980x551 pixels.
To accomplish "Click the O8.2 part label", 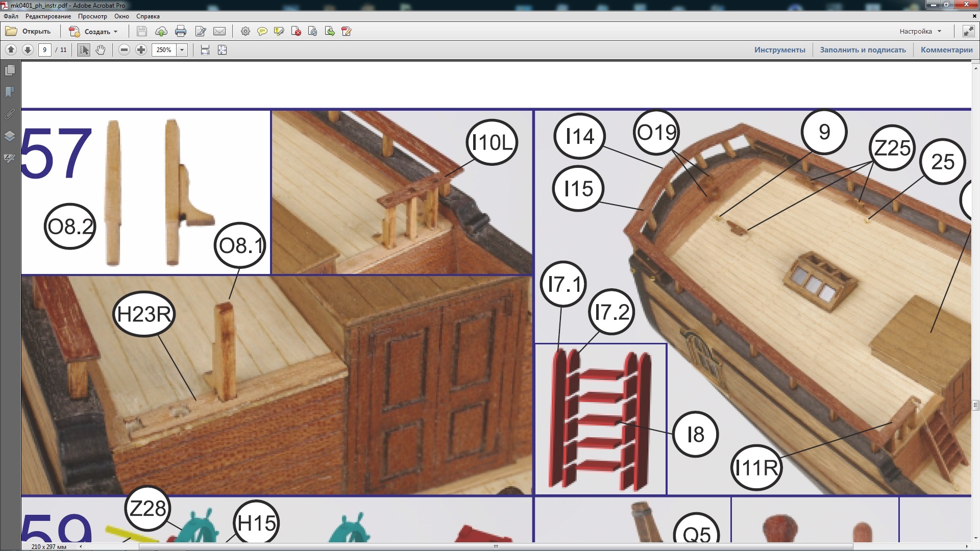I will click(70, 227).
